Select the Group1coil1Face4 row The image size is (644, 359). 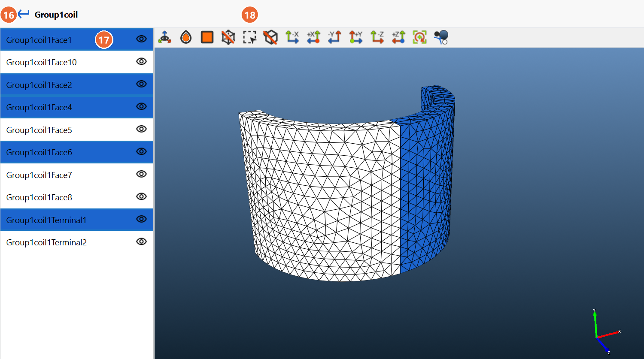(x=77, y=107)
